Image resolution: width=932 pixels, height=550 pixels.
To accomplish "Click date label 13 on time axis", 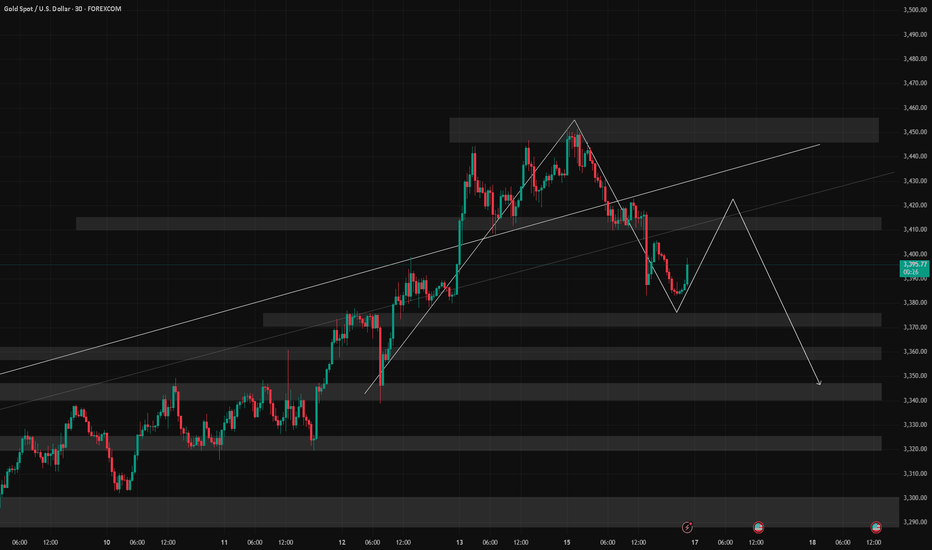I will (x=459, y=542).
